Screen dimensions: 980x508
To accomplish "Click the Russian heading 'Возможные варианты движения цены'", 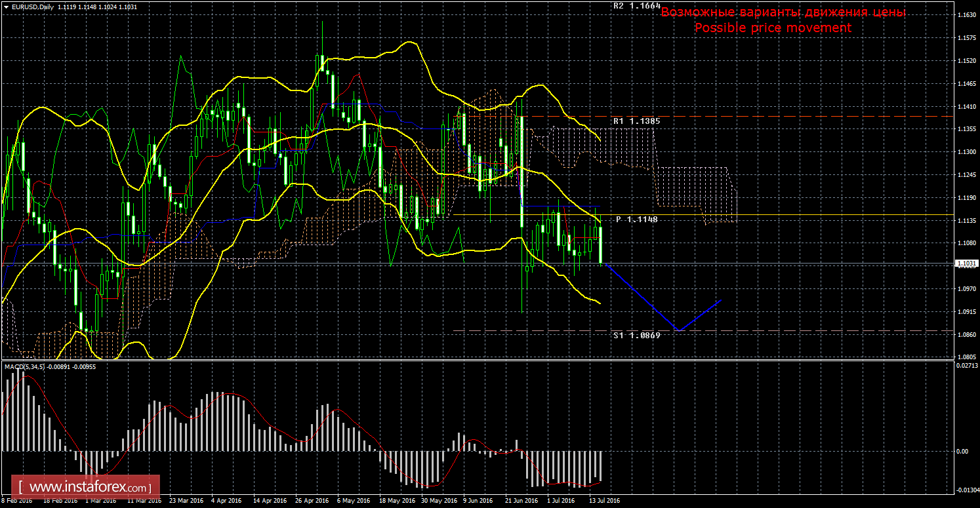I will (783, 12).
